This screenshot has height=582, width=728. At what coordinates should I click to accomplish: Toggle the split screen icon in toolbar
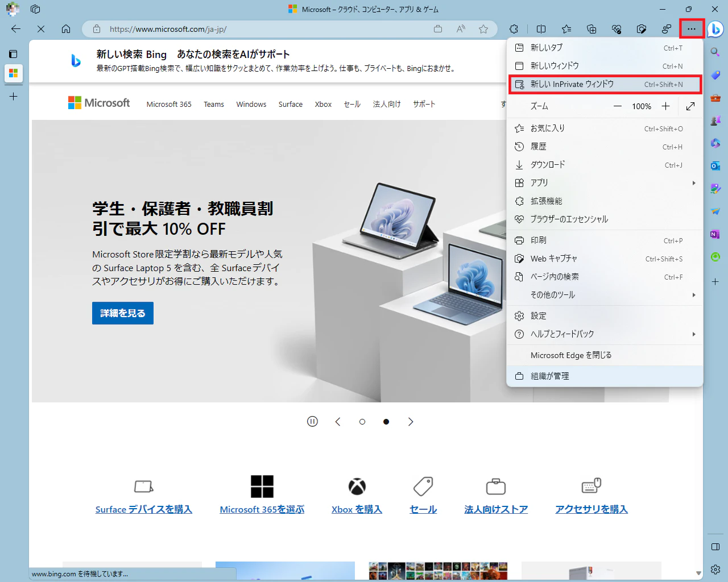pyautogui.click(x=541, y=29)
